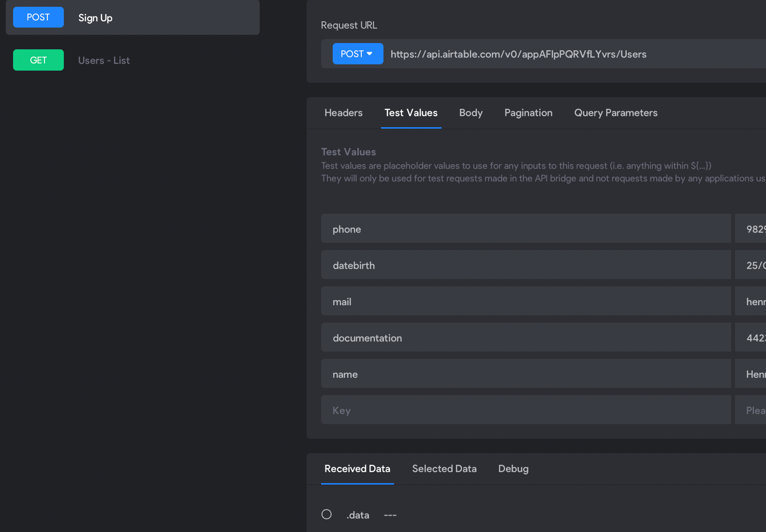Open the Debug tab
Image resolution: width=766 pixels, height=532 pixels.
[514, 469]
